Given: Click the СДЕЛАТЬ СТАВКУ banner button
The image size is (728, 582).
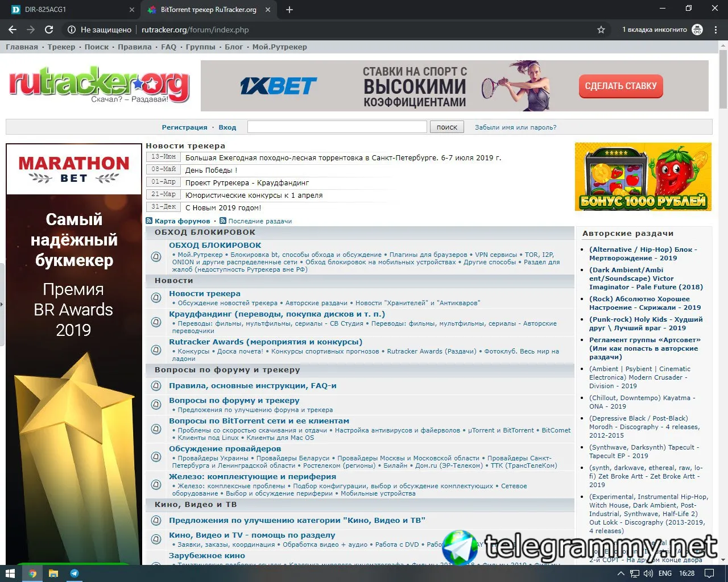Looking at the screenshot, I should (x=621, y=86).
